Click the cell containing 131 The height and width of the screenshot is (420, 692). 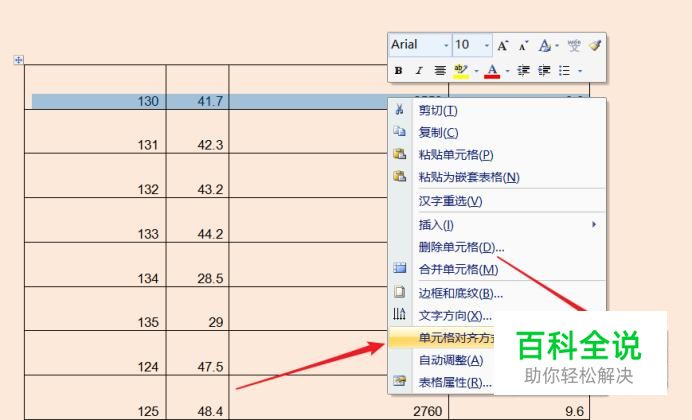point(95,131)
